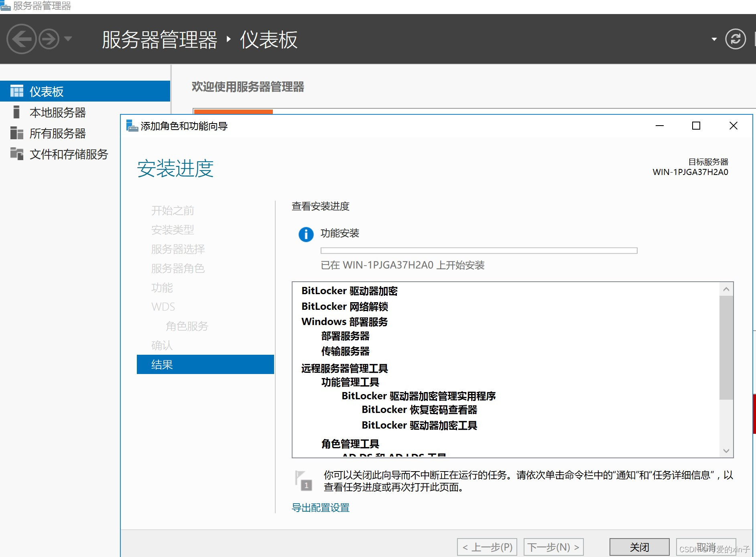Open 文件和存储服务 via its sidebar icon
Screen dimensions: 756x557
click(x=16, y=154)
